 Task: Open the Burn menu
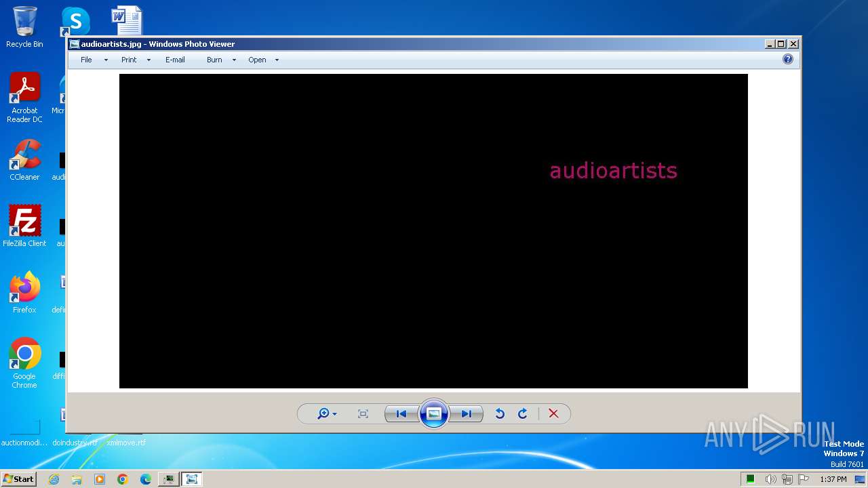(x=214, y=60)
